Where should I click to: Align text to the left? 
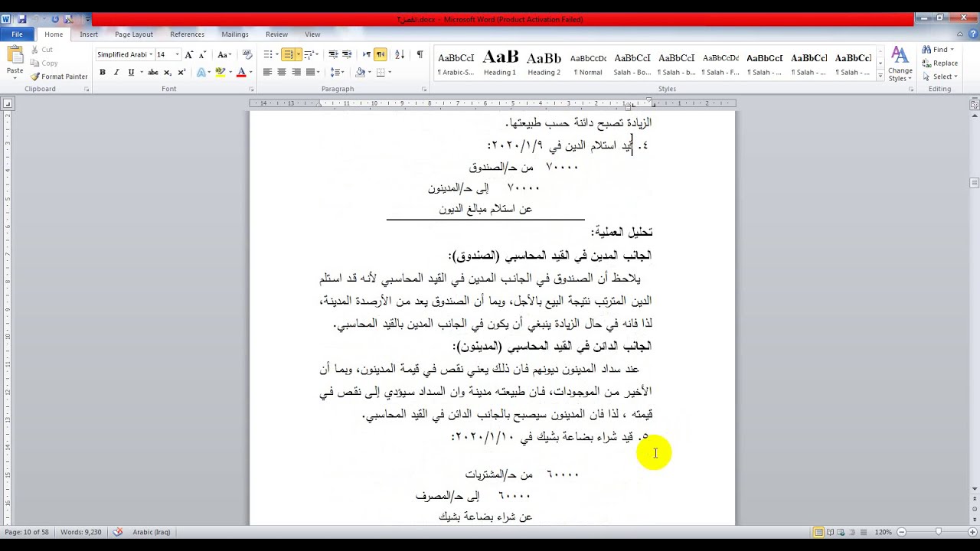pyautogui.click(x=267, y=72)
